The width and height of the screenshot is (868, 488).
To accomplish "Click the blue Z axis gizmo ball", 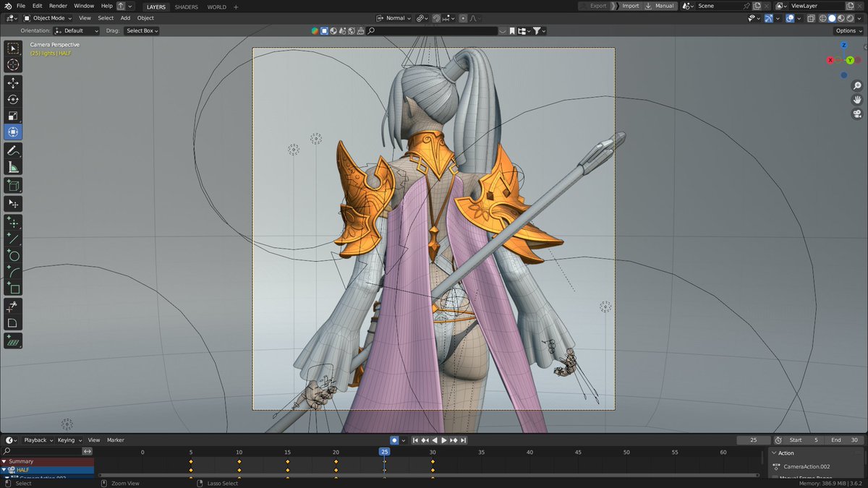I will pyautogui.click(x=844, y=45).
